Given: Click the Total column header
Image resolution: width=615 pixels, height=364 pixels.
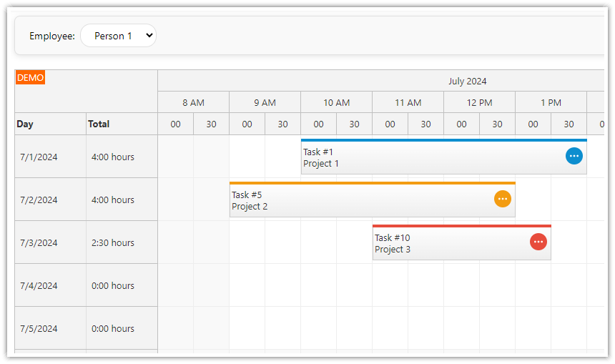Looking at the screenshot, I should [x=122, y=124].
